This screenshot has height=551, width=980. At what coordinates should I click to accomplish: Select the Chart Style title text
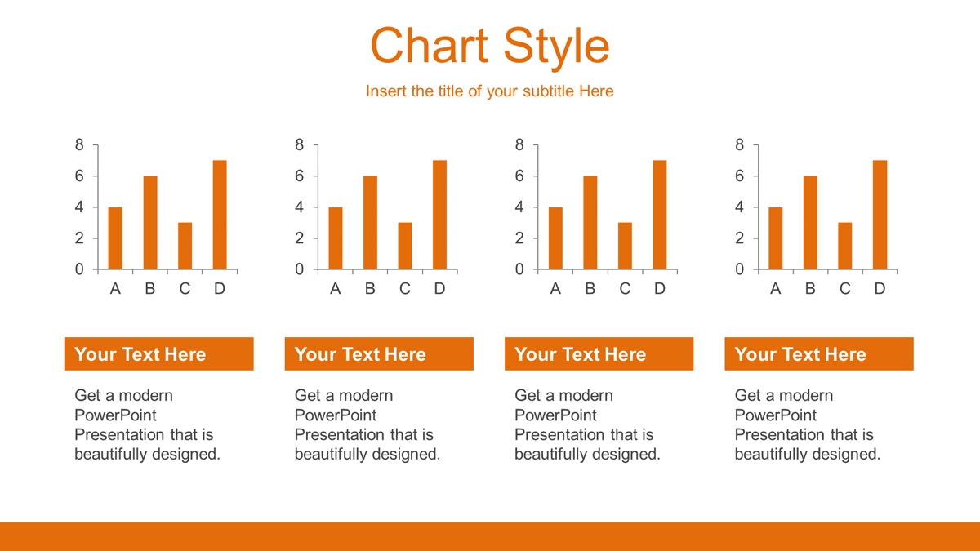tap(489, 45)
